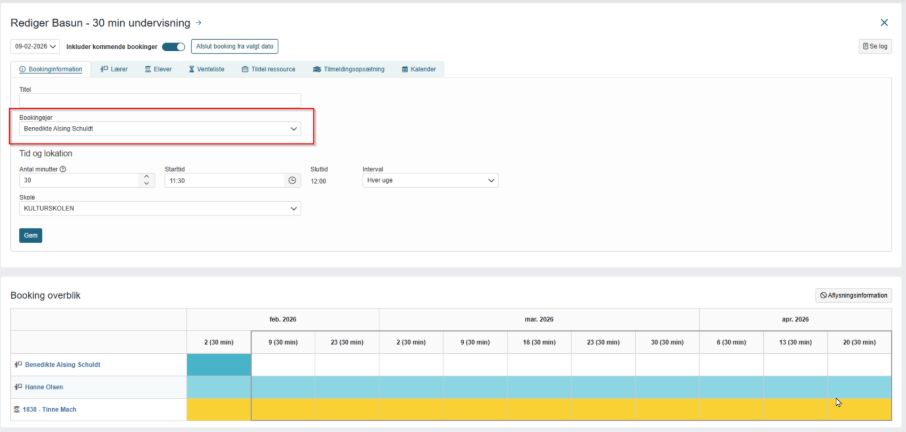Open the Se log viewer

875,46
